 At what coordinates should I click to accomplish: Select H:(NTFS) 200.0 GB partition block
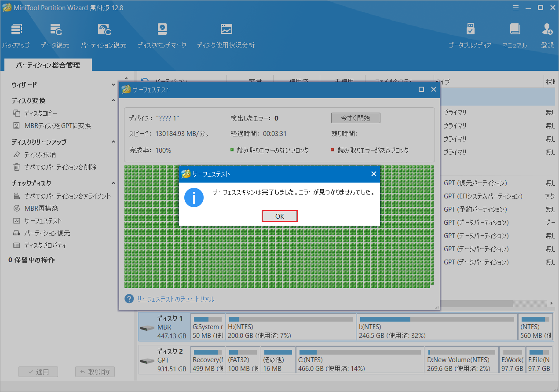click(x=291, y=327)
